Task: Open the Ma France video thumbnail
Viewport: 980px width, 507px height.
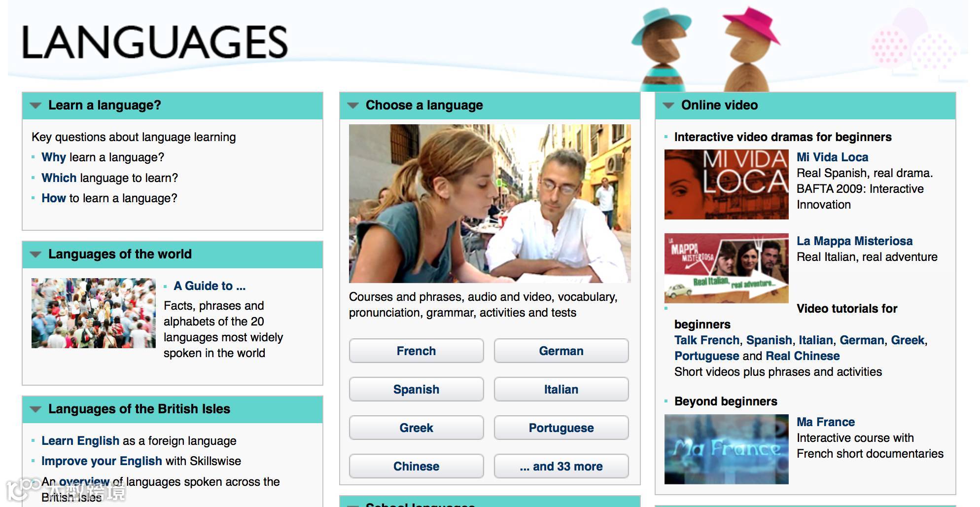Action: pos(726,449)
